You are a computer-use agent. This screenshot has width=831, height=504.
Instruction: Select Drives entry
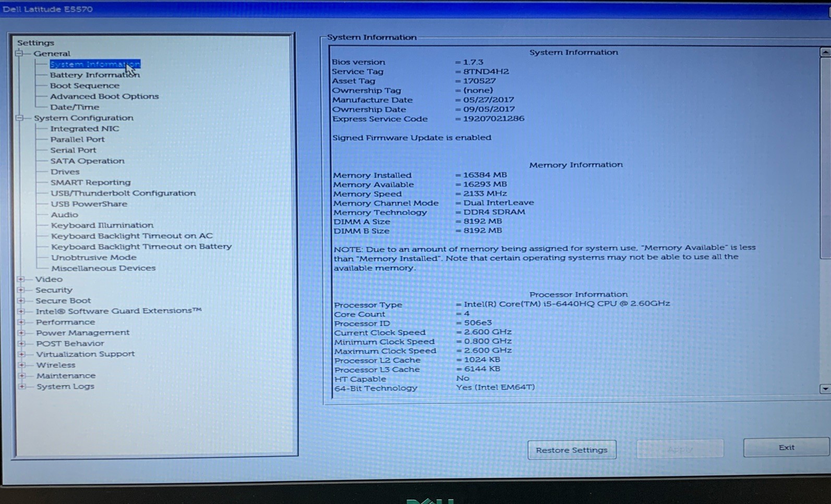[65, 171]
